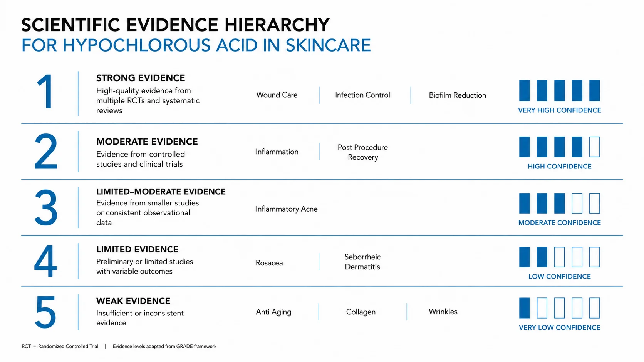
Task: Select the "Wrinkles" topic
Action: [x=443, y=312]
